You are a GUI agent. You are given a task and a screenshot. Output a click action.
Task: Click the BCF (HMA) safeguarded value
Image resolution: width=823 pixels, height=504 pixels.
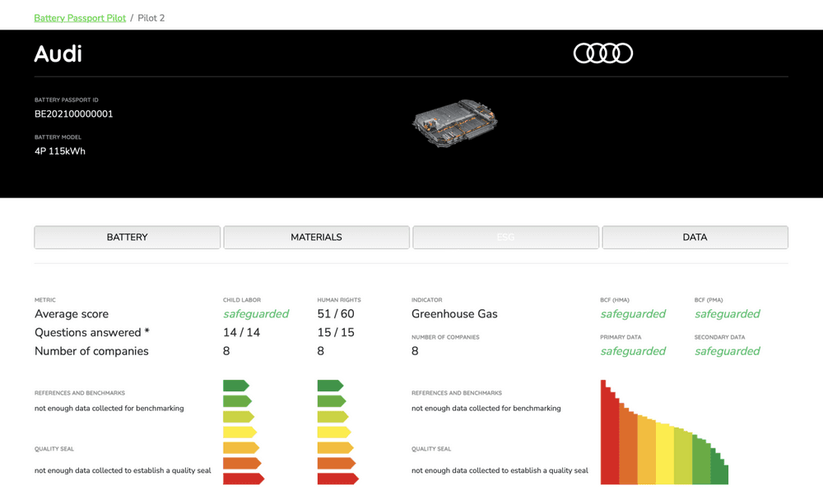click(632, 314)
